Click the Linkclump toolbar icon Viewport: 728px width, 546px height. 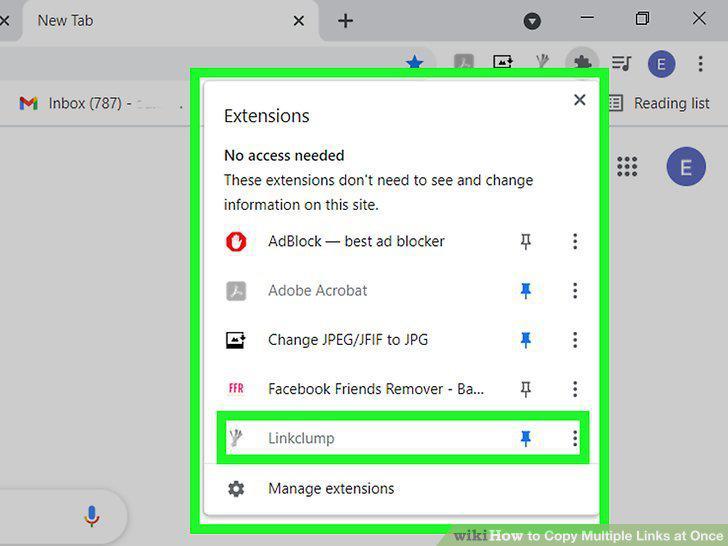(x=542, y=61)
